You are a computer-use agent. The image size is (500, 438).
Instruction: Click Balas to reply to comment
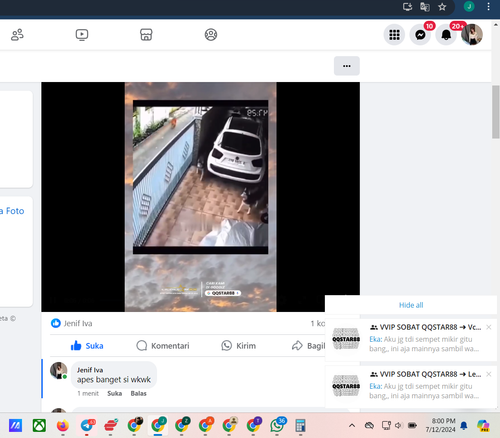coord(138,393)
